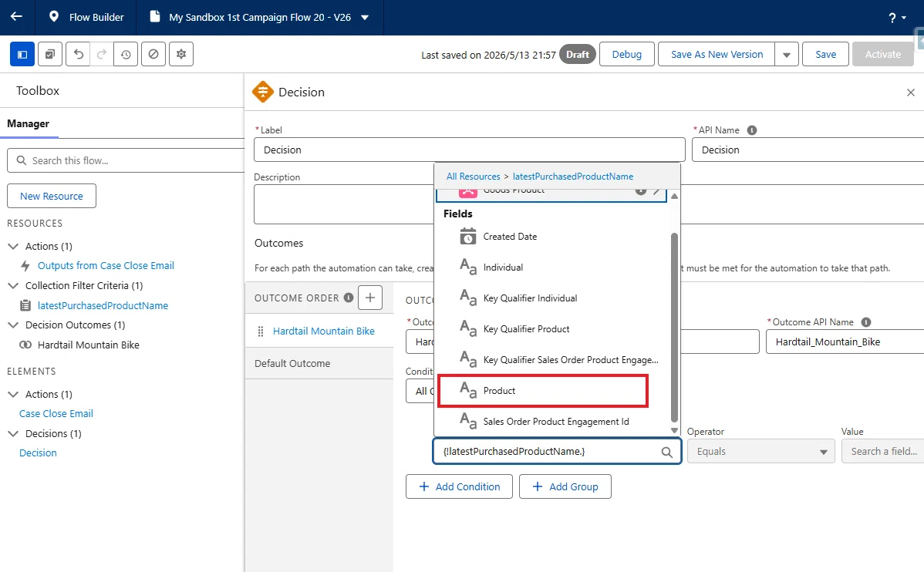Open Outputs from Case Close Email
Screen dimensions: 924x572
[x=106, y=266]
